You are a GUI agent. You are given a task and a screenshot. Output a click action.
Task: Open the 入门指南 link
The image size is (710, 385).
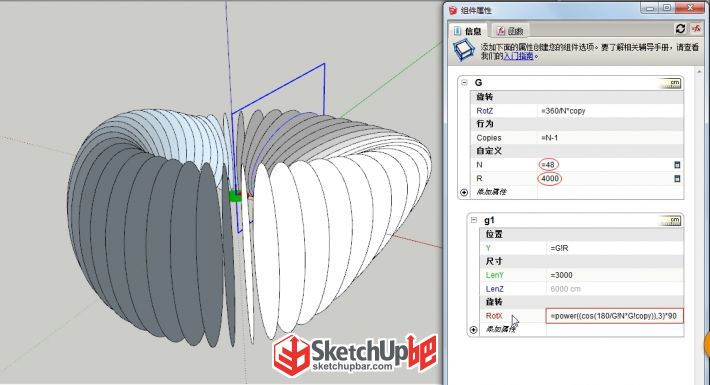[518, 56]
